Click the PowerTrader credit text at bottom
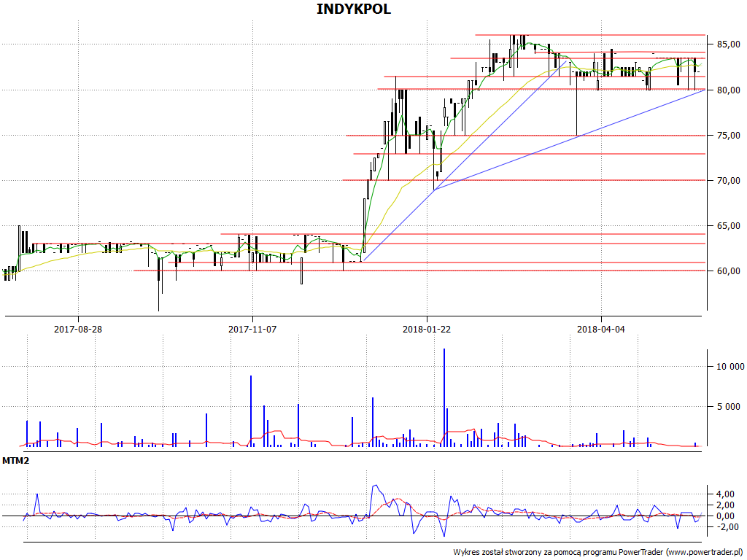Image resolution: width=747 pixels, height=560 pixels. pos(597,552)
